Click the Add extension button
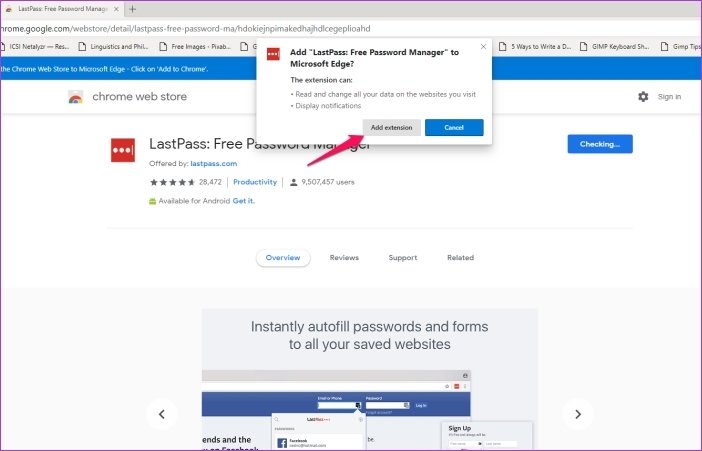Screen dimensions: 702x451 pos(391,128)
